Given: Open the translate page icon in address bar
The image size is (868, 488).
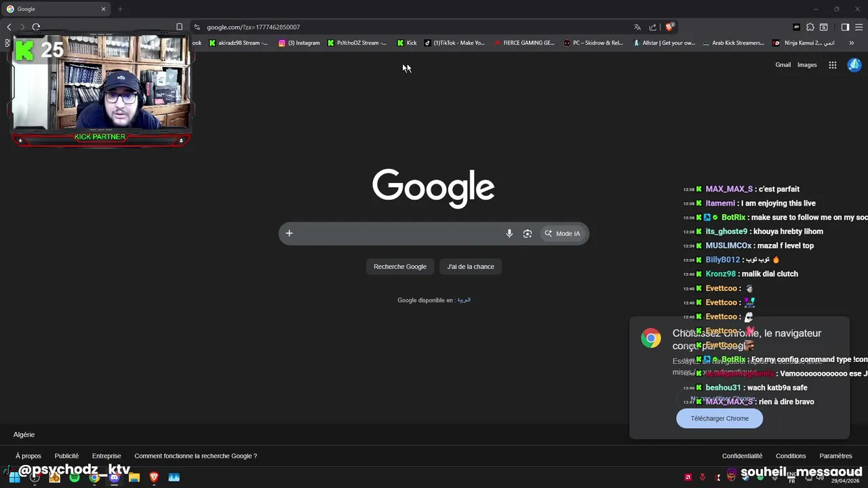Looking at the screenshot, I should 637,27.
